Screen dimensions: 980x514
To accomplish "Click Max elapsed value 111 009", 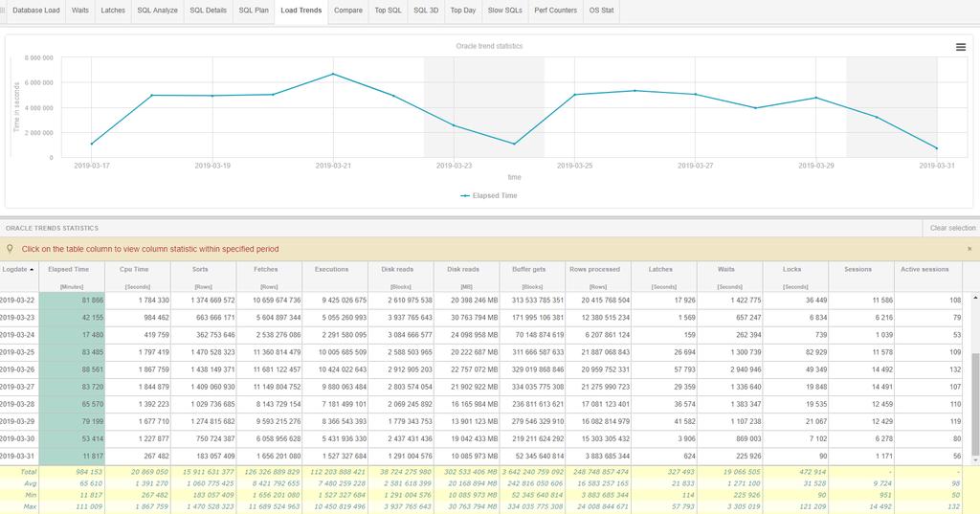I will click(91, 506).
